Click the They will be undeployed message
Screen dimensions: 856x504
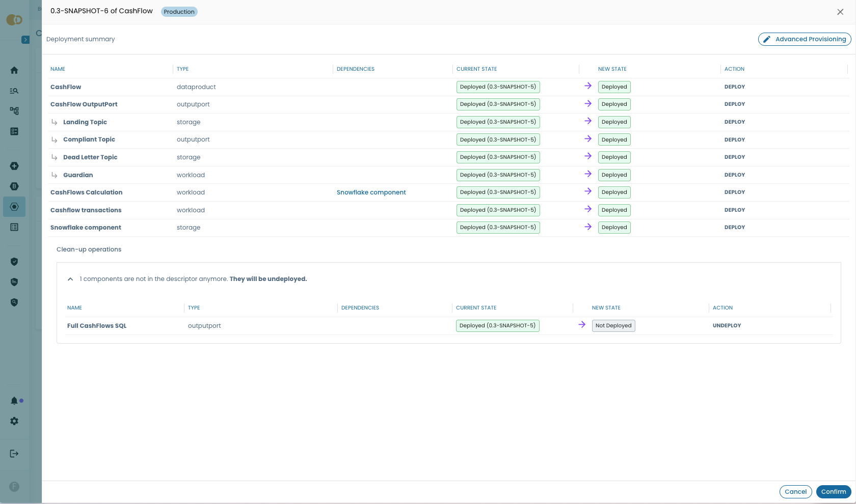268,279
